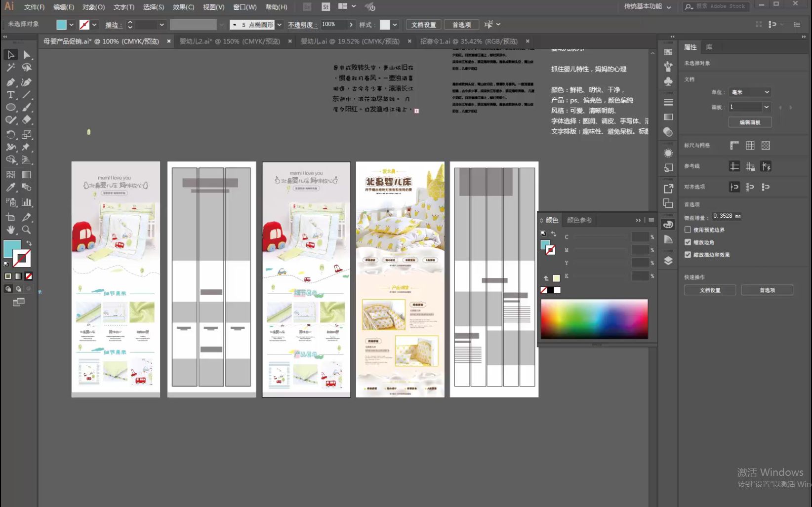Show the grid from Properties panel
The image size is (812, 507).
(750, 146)
